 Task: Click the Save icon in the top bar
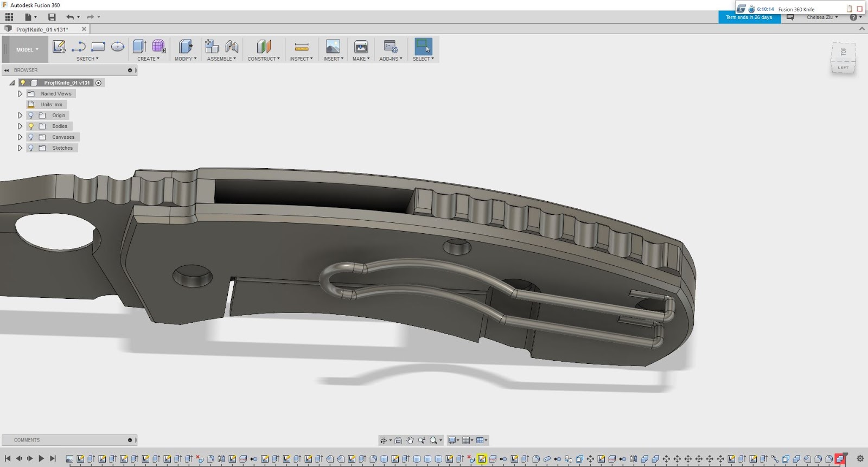coord(52,17)
